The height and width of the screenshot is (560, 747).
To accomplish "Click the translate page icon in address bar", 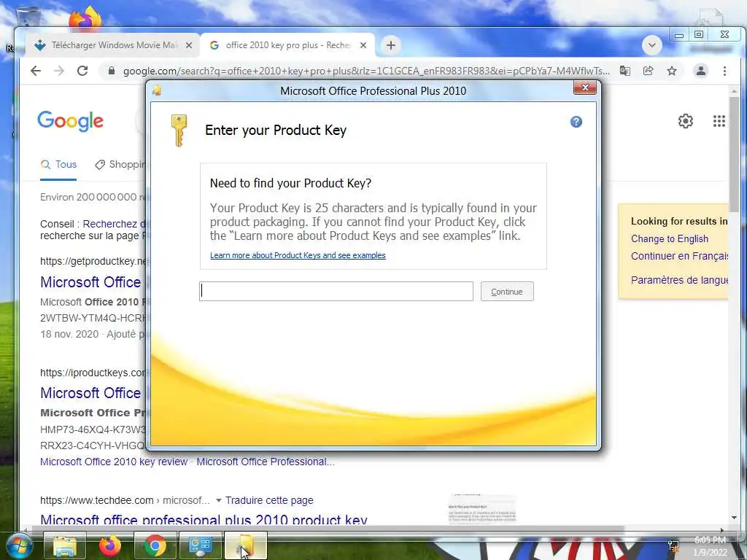I will 624,71.
